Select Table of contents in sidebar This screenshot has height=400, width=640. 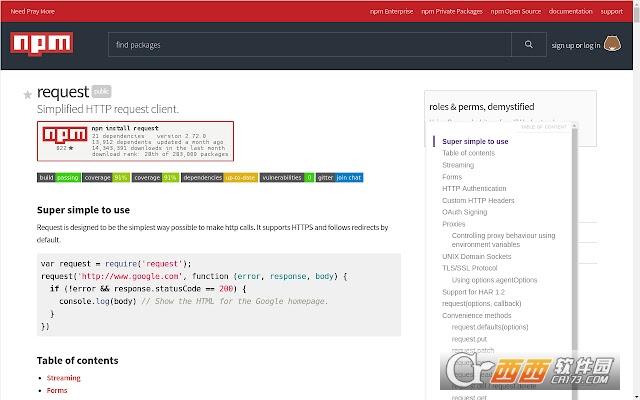[468, 153]
